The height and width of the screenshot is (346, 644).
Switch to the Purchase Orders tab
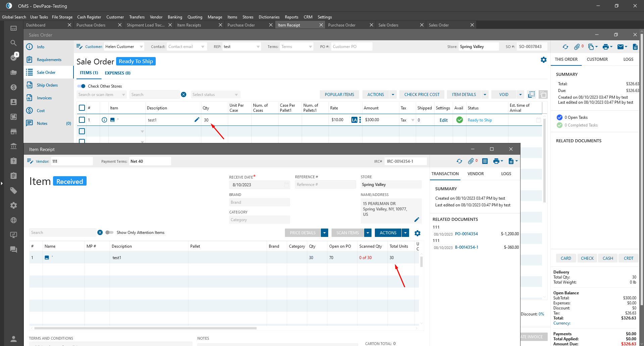coord(91,25)
